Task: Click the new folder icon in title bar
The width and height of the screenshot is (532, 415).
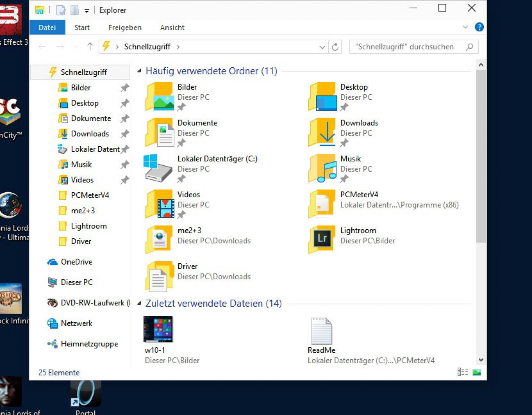Action: coord(75,10)
